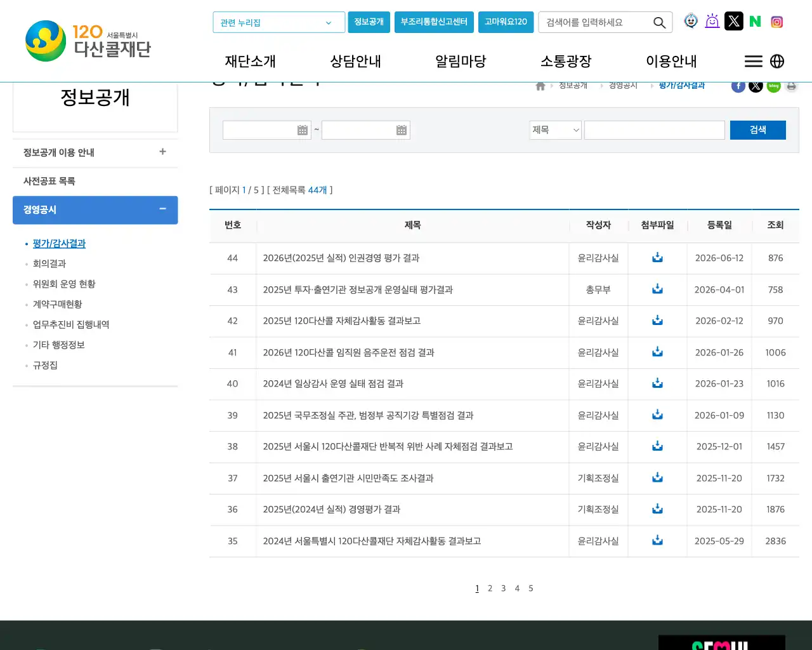Open the 알림마당 main menu
812x650 pixels.
461,62
